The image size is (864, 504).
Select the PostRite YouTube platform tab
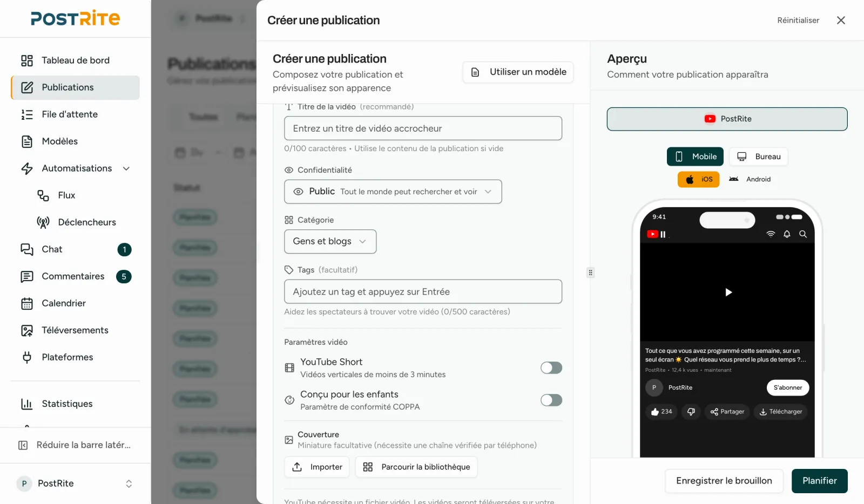pos(727,119)
